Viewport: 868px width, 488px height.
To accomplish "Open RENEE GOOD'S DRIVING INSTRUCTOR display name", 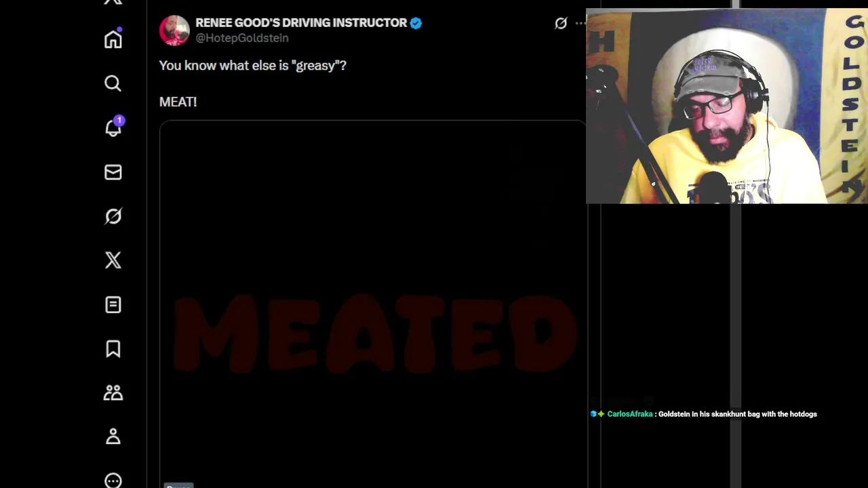I will tap(301, 22).
